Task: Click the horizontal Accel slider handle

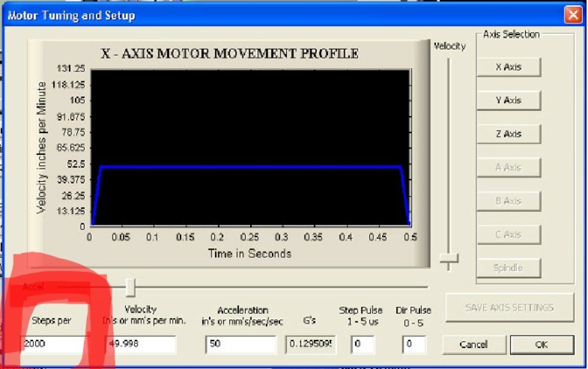Action: 131,288
